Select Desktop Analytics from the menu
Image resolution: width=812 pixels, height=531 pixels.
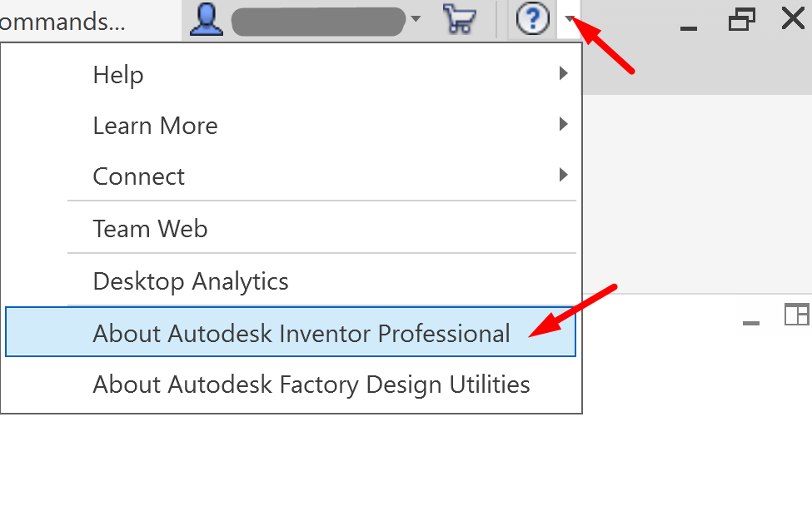(191, 281)
